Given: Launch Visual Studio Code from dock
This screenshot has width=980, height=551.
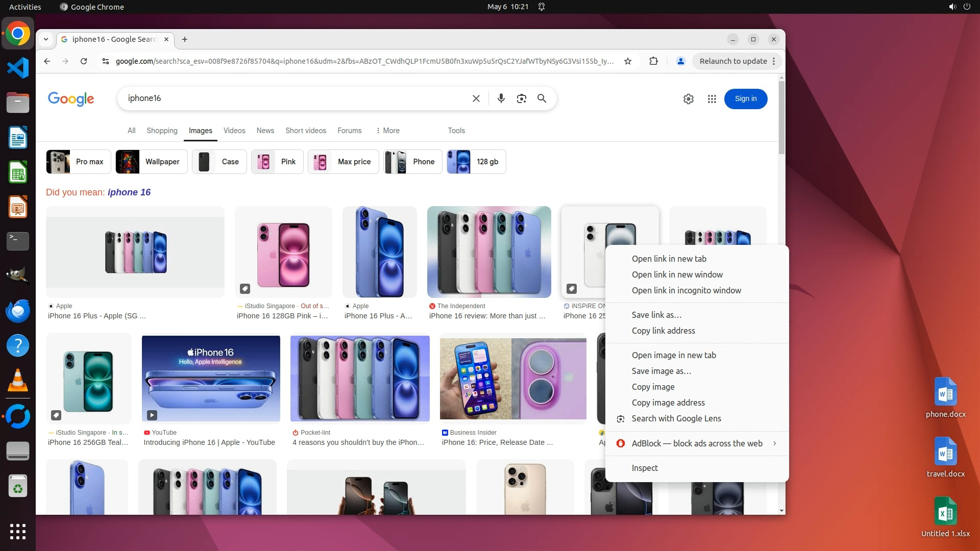Looking at the screenshot, I should coord(18,68).
